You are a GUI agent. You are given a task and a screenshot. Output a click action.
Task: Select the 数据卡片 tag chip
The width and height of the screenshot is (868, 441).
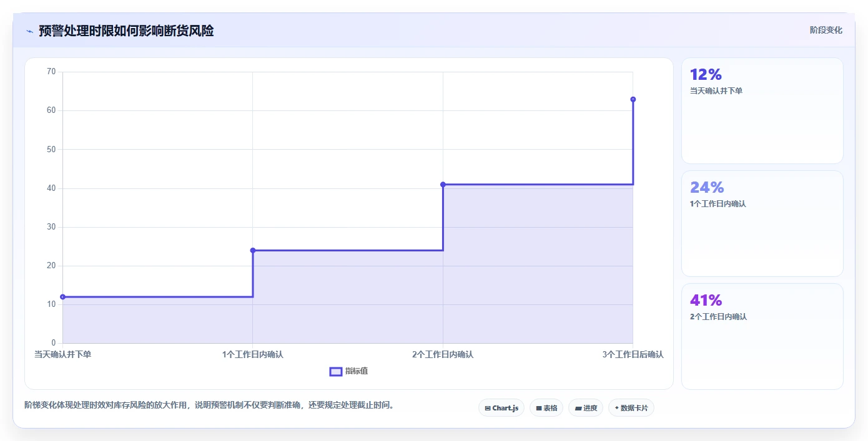pyautogui.click(x=631, y=408)
